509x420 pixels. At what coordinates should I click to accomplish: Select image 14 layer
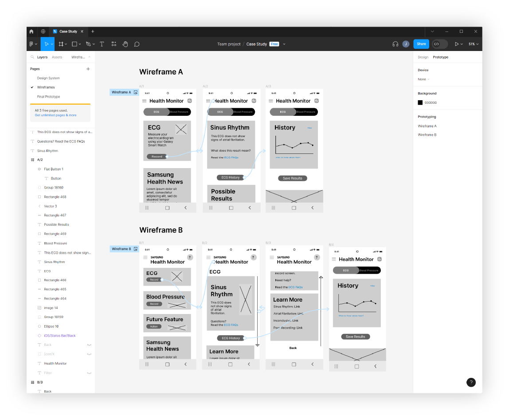pyautogui.click(x=51, y=308)
